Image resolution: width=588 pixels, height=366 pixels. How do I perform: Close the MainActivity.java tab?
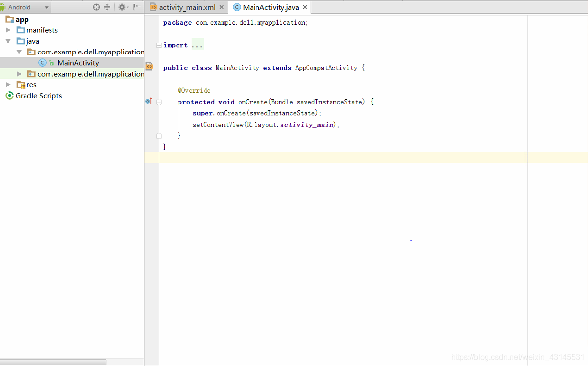click(x=305, y=7)
